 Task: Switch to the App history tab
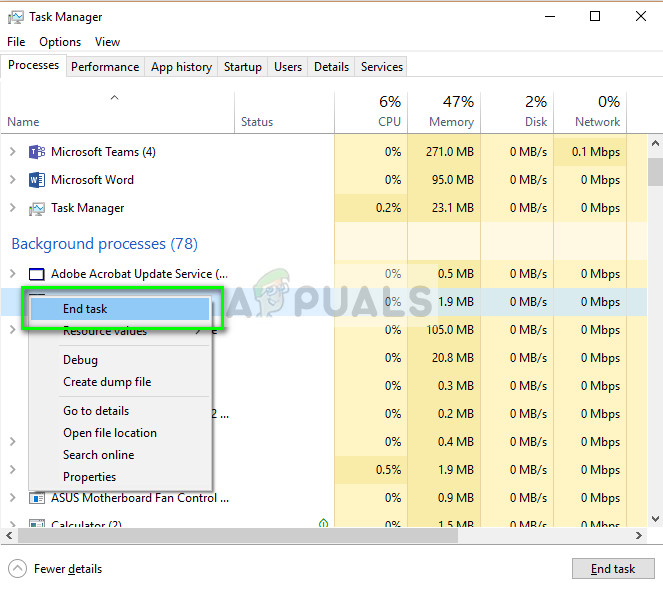tap(181, 67)
